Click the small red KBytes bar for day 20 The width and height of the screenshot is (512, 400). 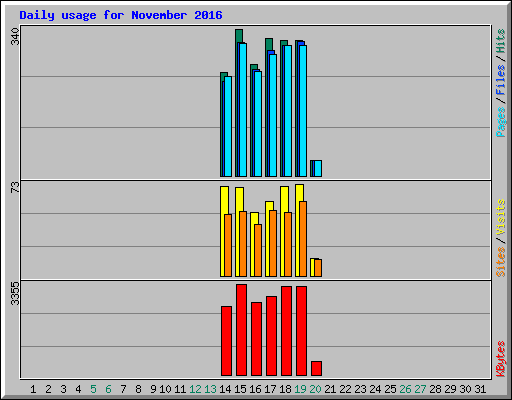316,368
